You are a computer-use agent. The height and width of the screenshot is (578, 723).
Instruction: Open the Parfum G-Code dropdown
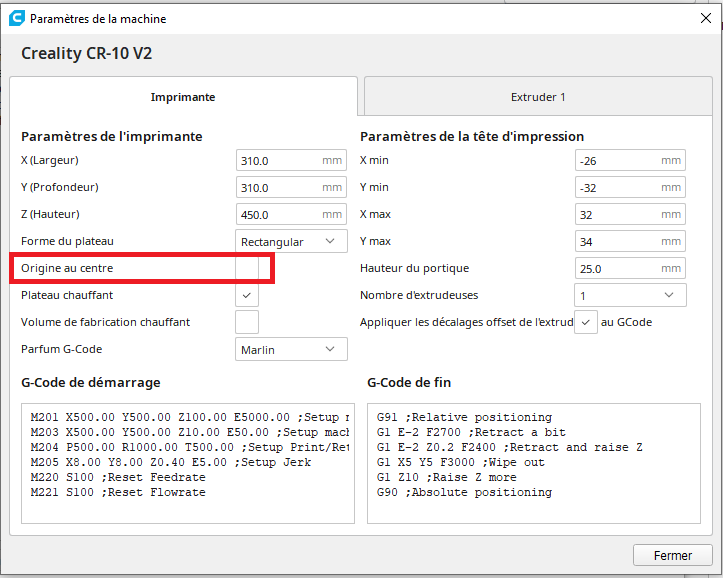(x=291, y=349)
